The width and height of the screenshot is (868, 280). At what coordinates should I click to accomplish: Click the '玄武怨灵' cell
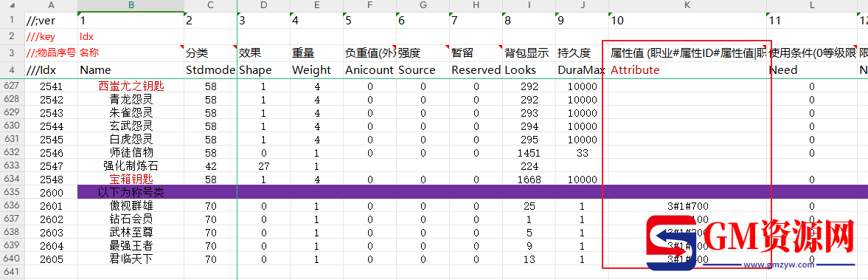point(131,126)
